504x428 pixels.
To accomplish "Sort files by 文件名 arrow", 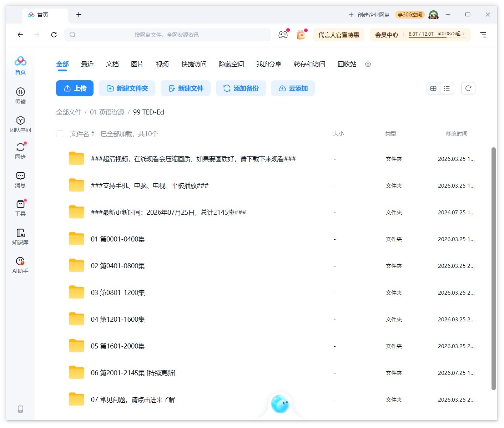I will (x=93, y=134).
